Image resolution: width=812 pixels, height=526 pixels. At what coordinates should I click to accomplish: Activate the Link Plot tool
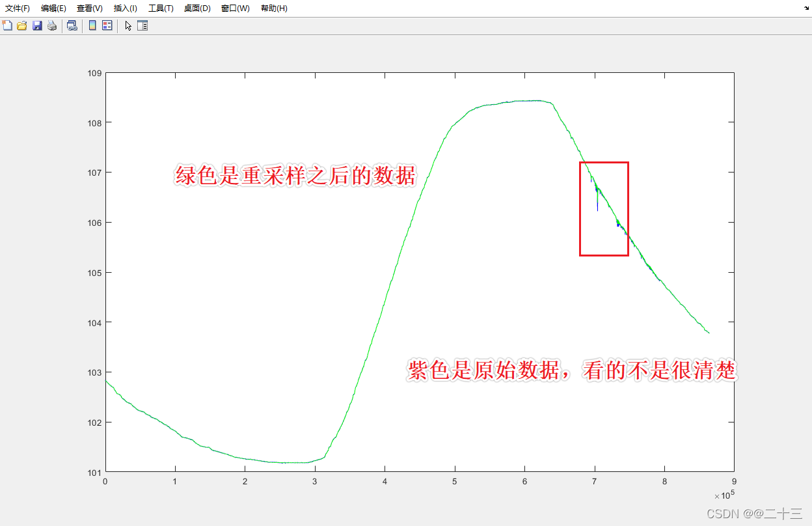point(72,25)
